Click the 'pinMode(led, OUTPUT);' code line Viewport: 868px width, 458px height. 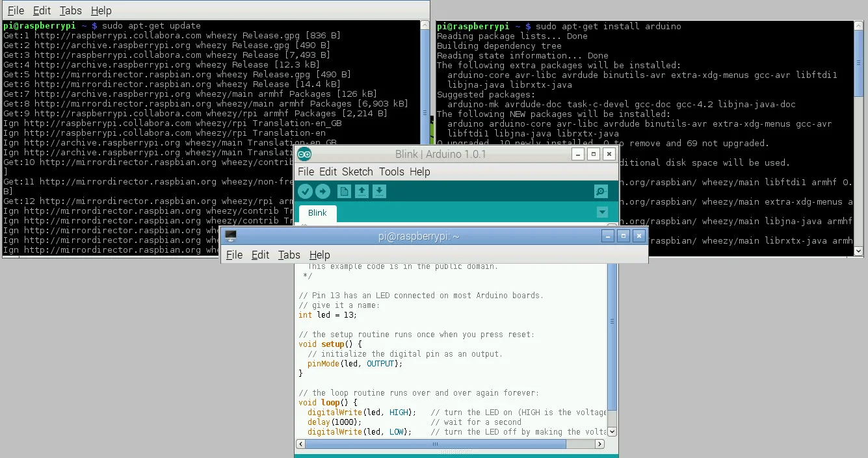[x=355, y=364]
